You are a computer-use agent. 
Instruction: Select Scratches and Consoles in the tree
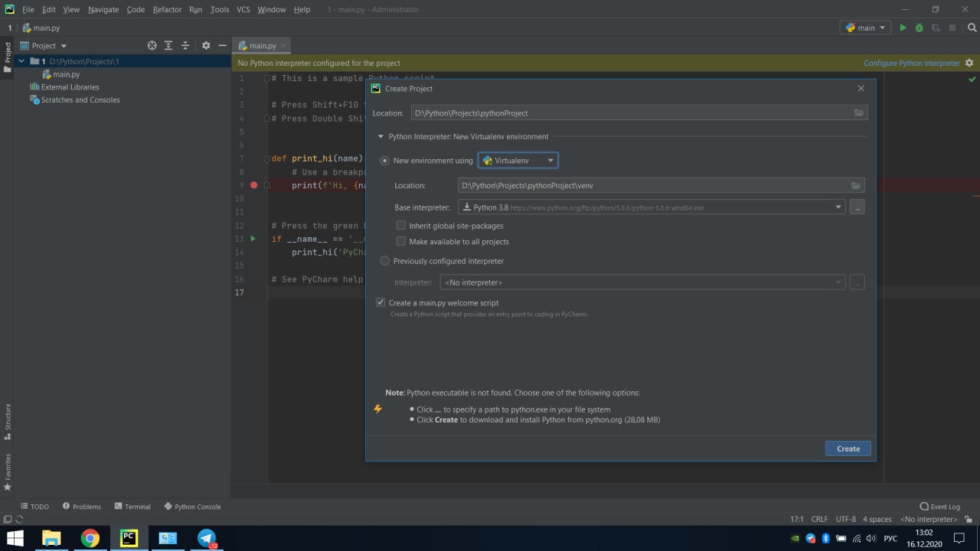pyautogui.click(x=75, y=100)
